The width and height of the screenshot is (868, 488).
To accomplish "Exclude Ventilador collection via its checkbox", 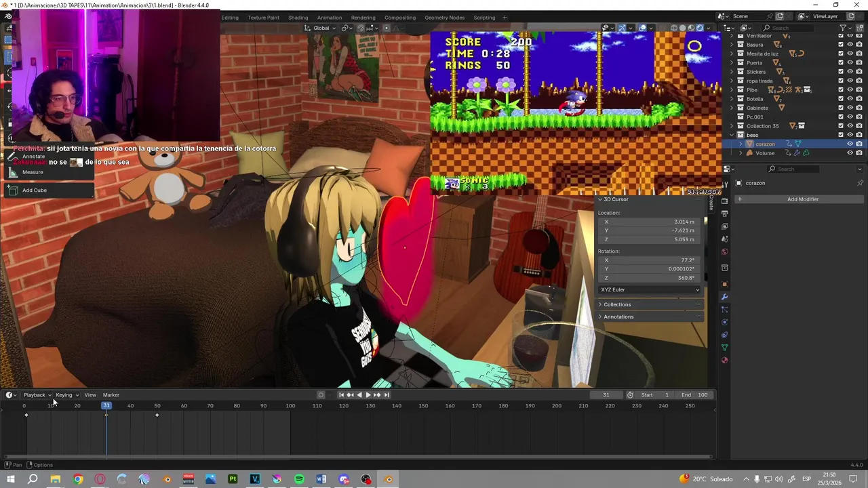I will click(x=841, y=35).
